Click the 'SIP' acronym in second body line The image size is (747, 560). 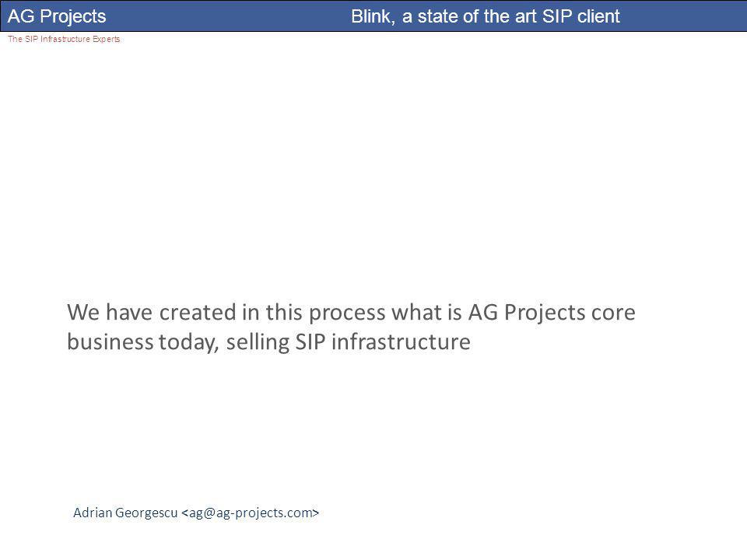point(310,342)
